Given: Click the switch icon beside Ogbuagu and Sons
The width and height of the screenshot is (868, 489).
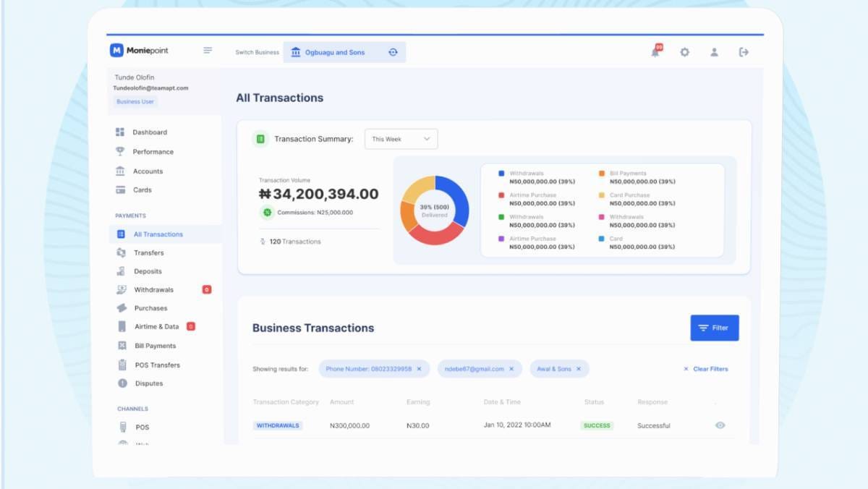Looking at the screenshot, I should point(393,52).
